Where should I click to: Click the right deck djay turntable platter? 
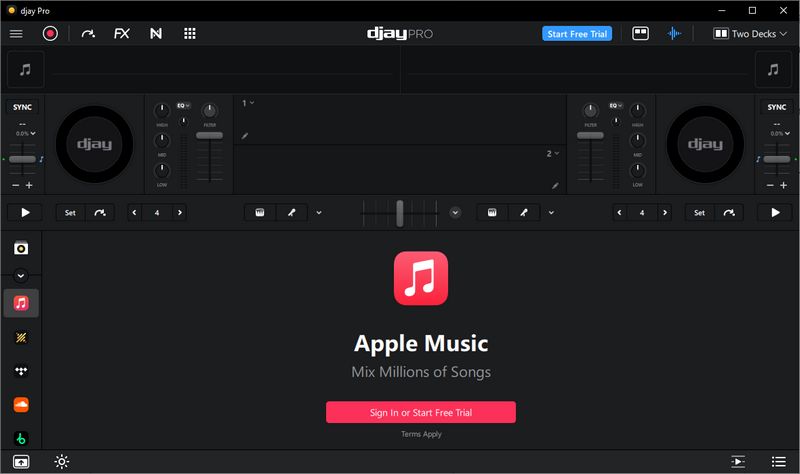(705, 144)
